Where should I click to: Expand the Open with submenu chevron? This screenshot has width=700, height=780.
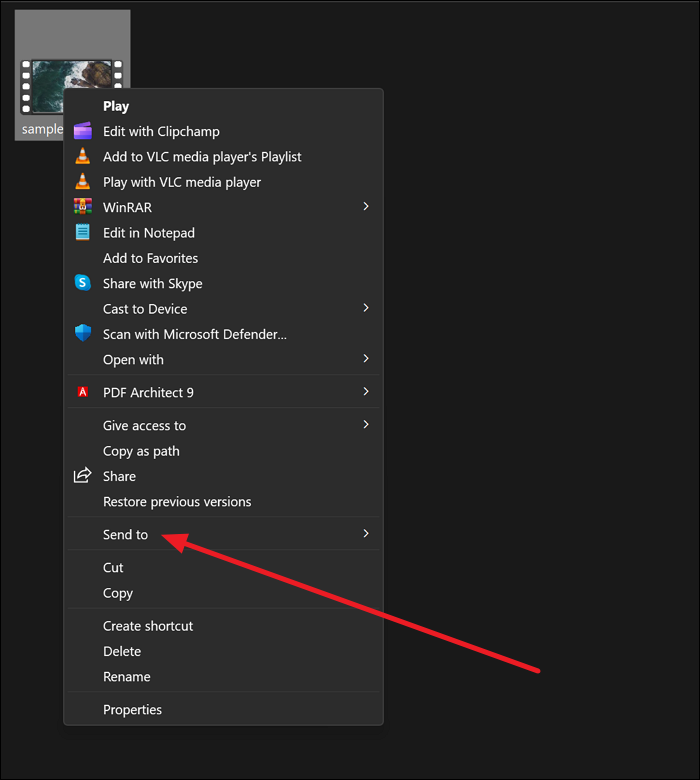coord(366,359)
